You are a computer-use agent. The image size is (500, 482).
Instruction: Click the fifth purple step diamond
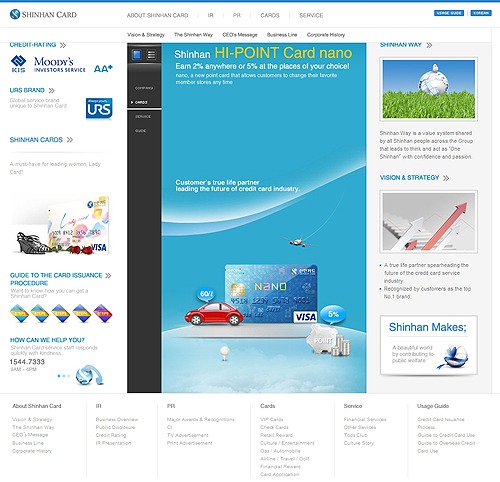tap(103, 313)
